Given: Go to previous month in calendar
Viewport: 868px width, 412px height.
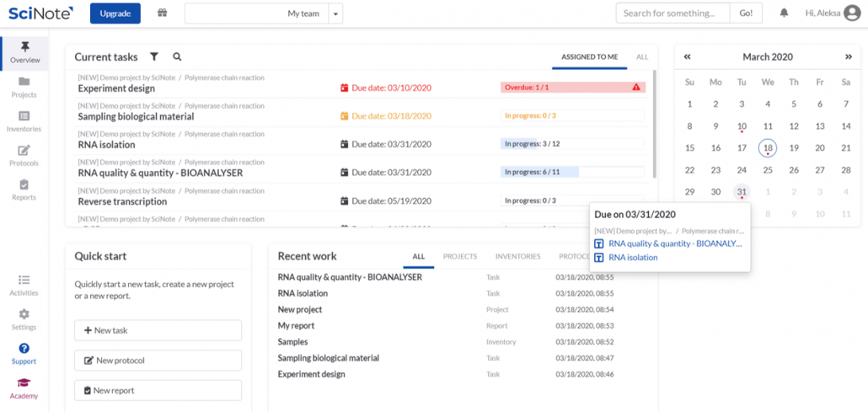Looking at the screenshot, I should [x=688, y=57].
